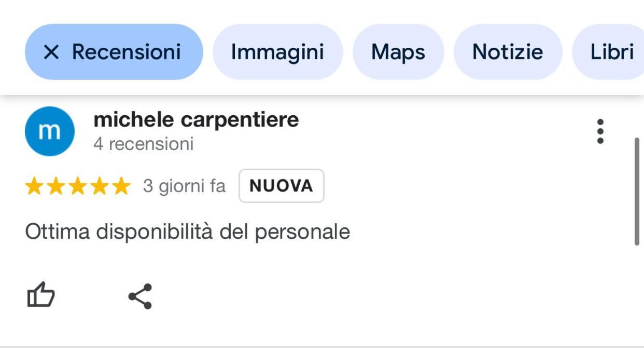Open the Maps filter chip

(x=398, y=52)
